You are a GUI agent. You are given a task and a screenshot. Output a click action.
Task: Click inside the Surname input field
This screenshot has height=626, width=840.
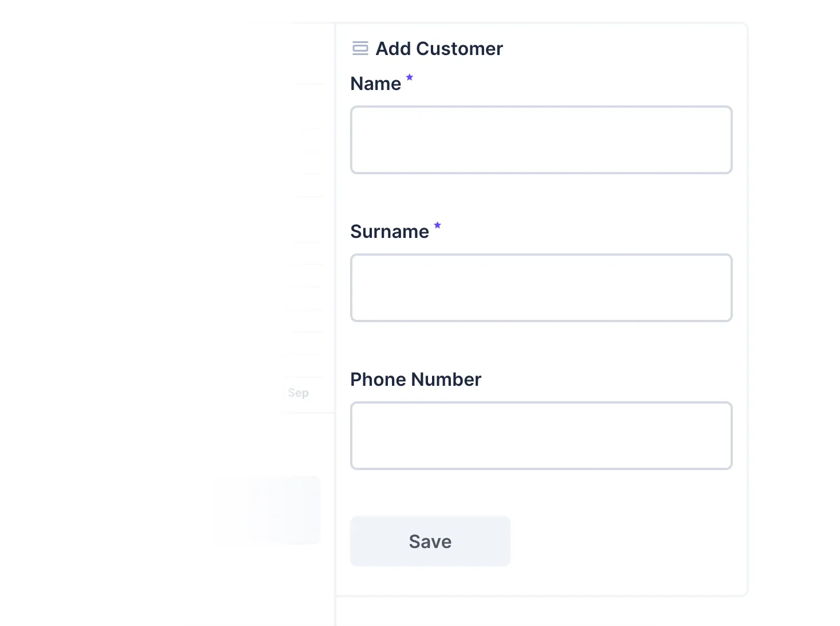click(541, 287)
